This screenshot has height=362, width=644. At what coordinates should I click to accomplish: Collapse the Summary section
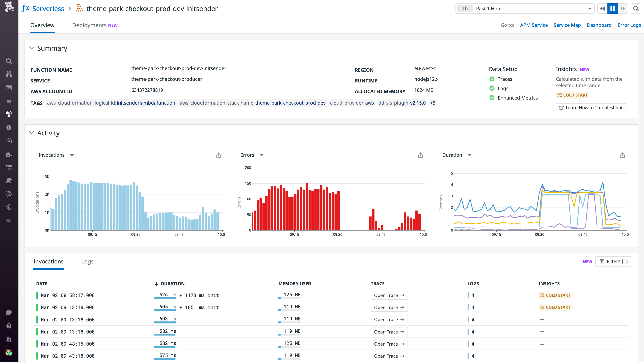pyautogui.click(x=32, y=48)
